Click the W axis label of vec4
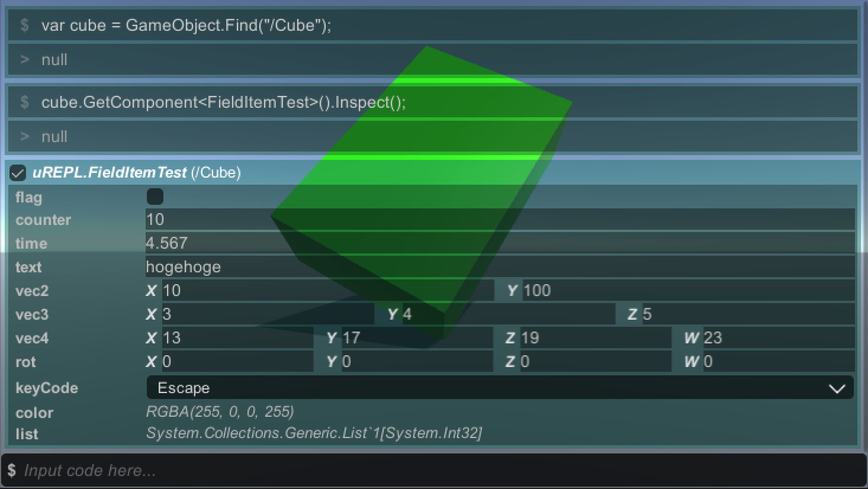Viewport: 868px width, 489px height. pyautogui.click(x=691, y=337)
